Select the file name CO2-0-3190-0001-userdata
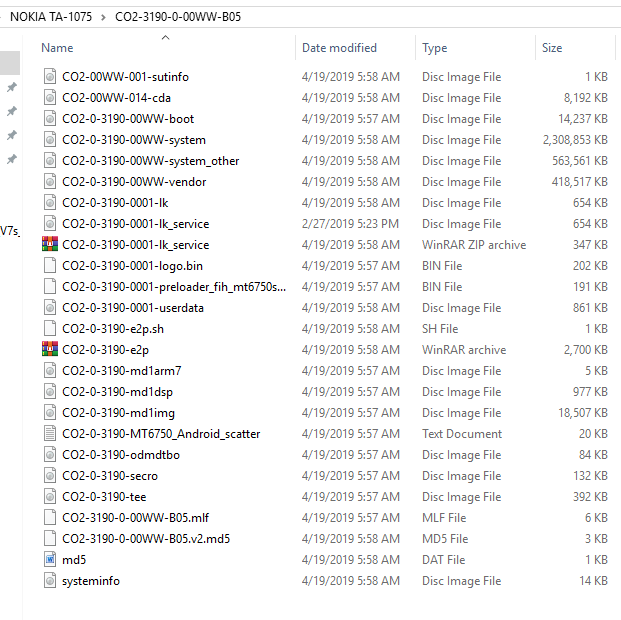Image resolution: width=621 pixels, height=620 pixels. [x=133, y=308]
